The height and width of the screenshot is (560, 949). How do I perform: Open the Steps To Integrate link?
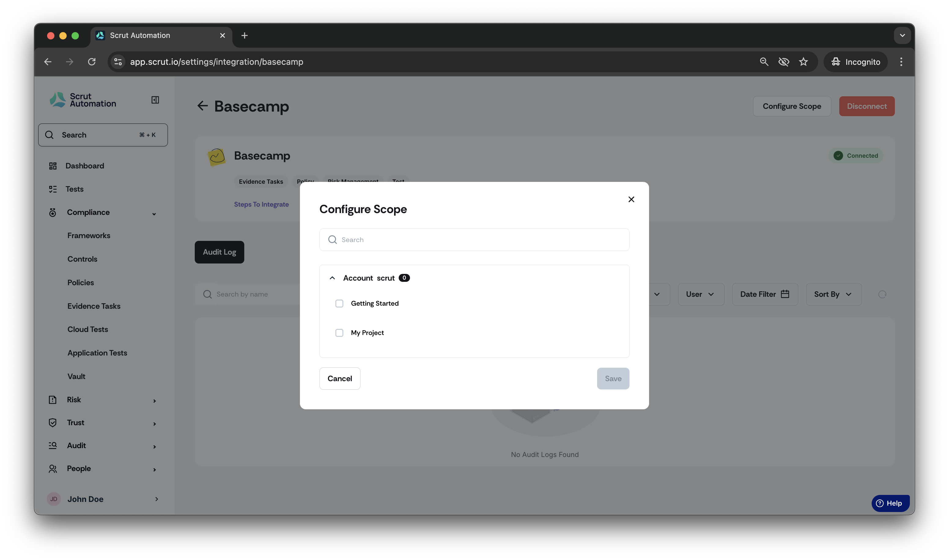(x=261, y=204)
